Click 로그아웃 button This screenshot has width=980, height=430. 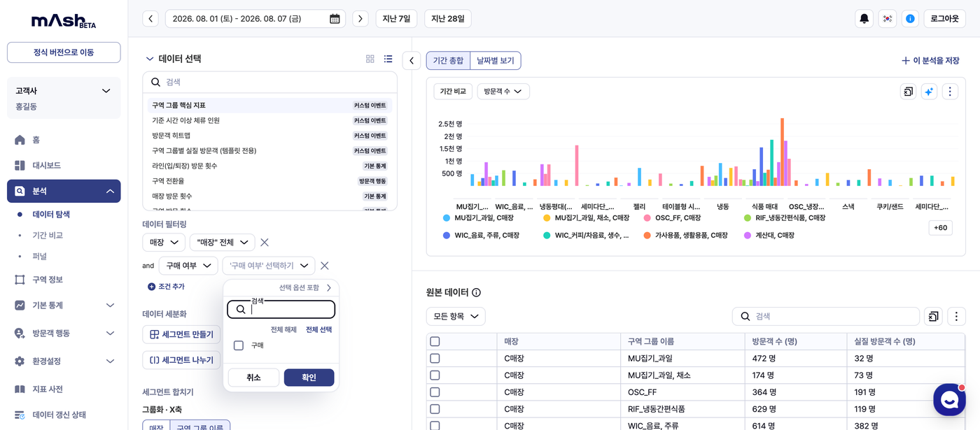coord(945,19)
